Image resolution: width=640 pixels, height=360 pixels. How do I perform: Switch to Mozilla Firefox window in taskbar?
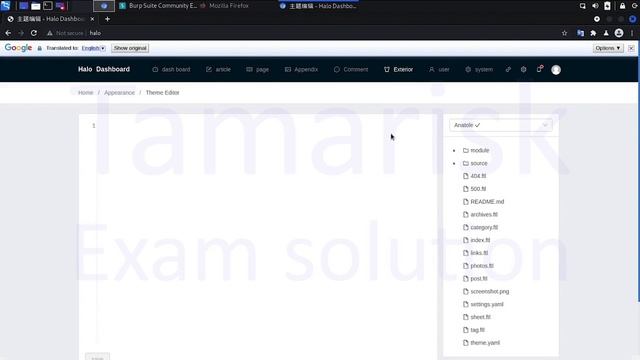click(x=224, y=6)
